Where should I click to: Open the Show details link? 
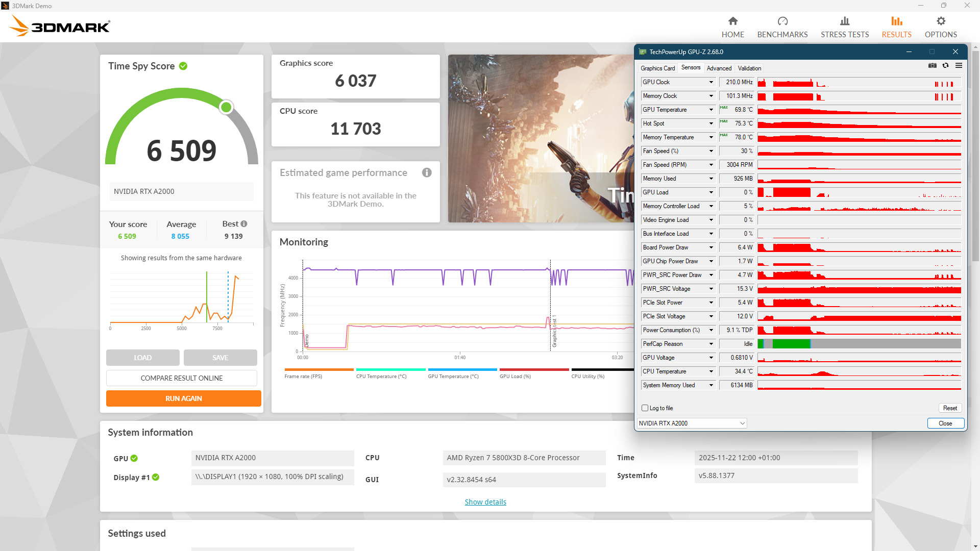pyautogui.click(x=485, y=502)
